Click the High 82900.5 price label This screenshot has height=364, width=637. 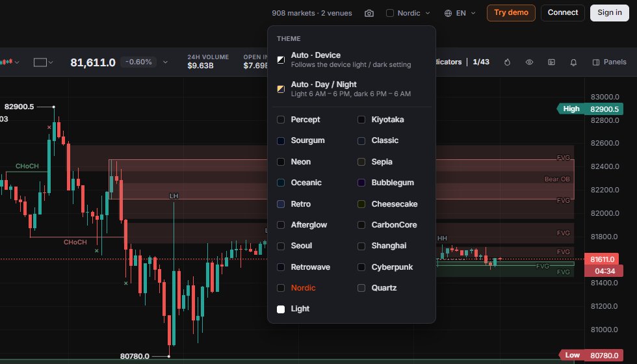(x=590, y=109)
